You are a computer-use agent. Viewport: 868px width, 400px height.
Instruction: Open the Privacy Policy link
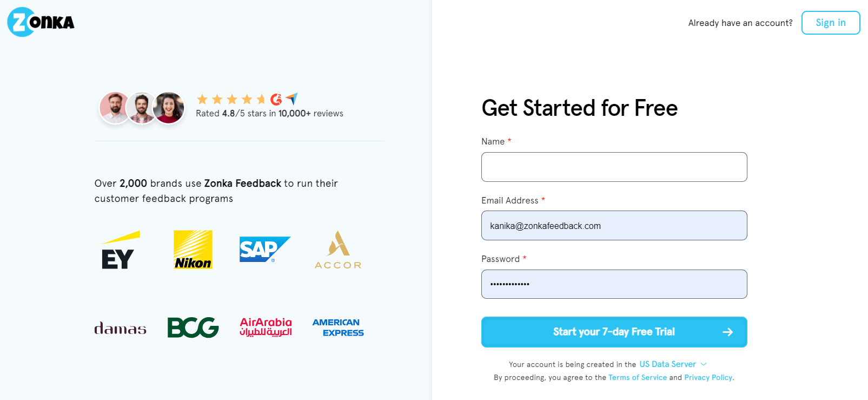click(708, 378)
